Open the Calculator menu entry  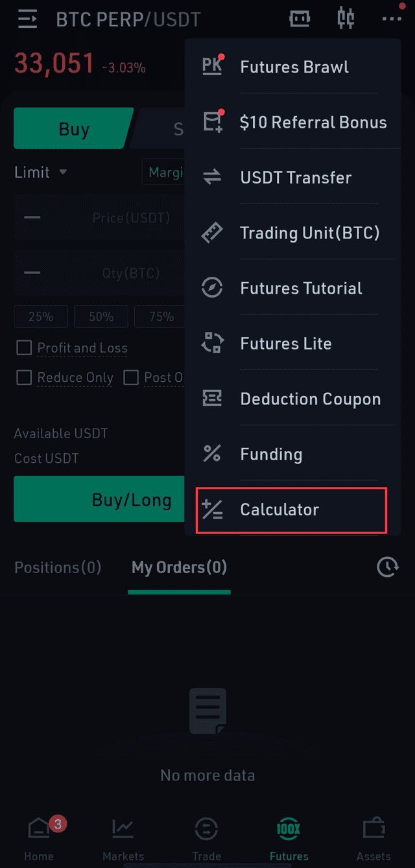(x=291, y=510)
